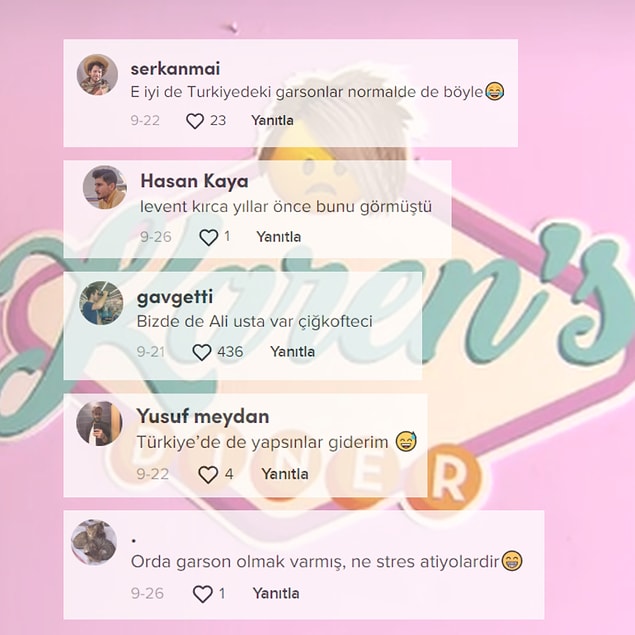Like serkanmai's comment with heart icon

click(x=195, y=121)
